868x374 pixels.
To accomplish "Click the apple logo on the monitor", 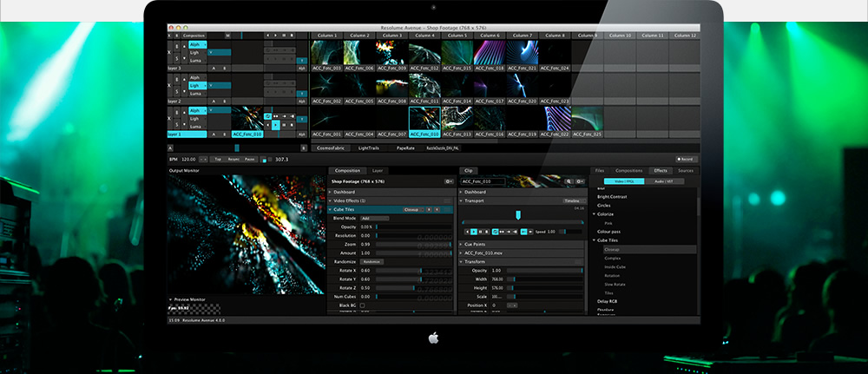I will pos(433,338).
